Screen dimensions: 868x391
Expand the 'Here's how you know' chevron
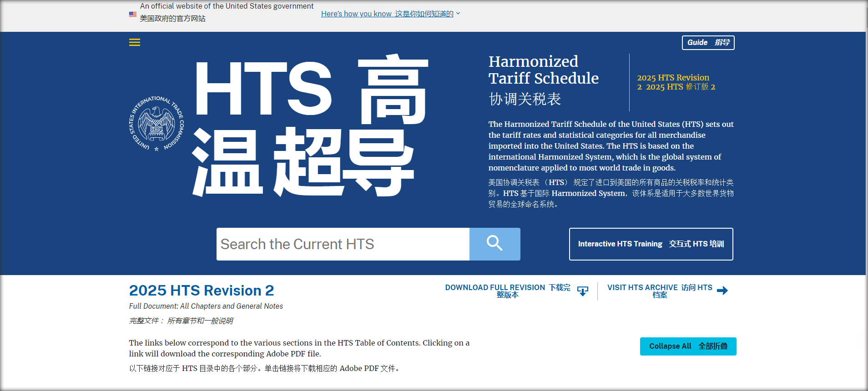[x=458, y=14]
